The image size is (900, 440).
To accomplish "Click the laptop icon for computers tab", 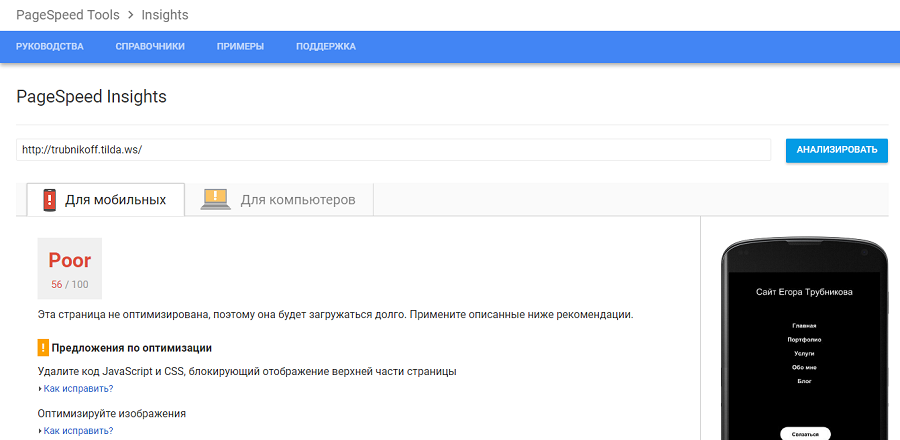I will [x=215, y=200].
